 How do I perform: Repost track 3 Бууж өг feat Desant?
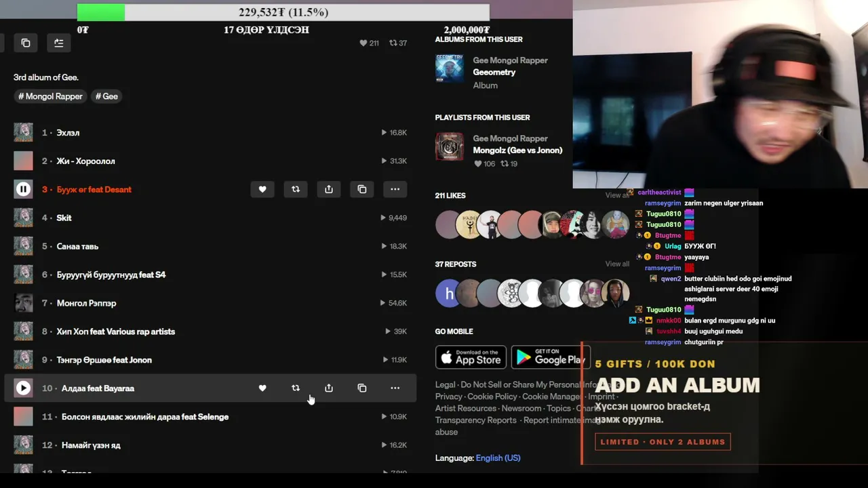(296, 189)
